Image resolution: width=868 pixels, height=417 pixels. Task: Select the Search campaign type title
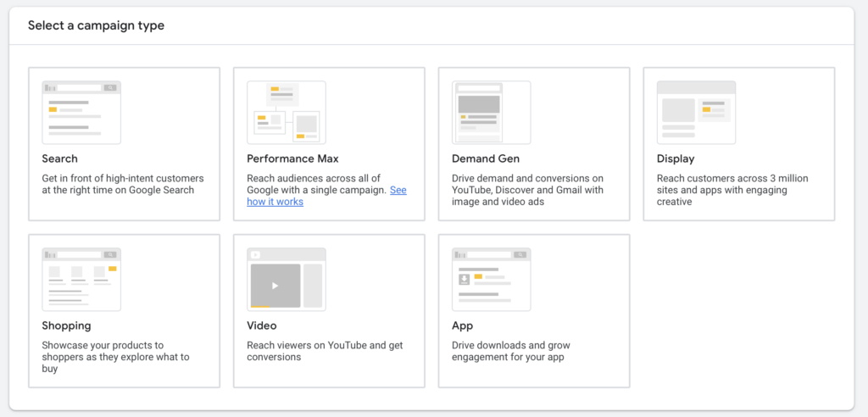pyautogui.click(x=59, y=158)
